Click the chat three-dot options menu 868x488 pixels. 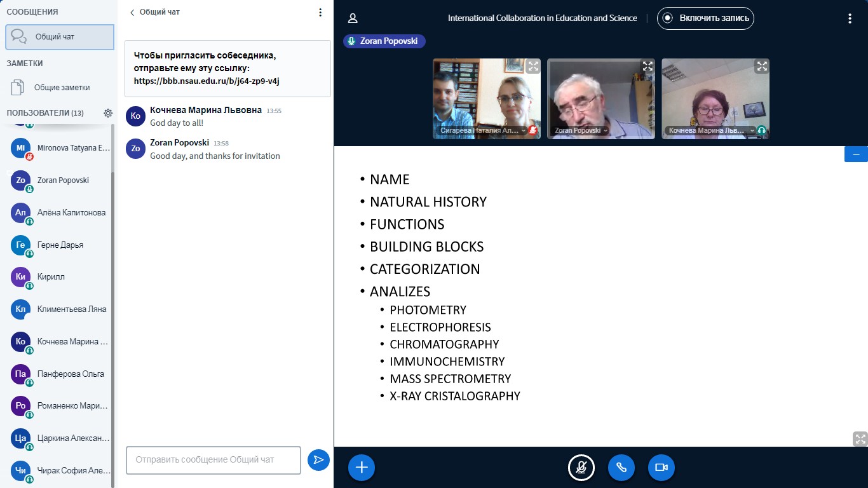pos(320,12)
